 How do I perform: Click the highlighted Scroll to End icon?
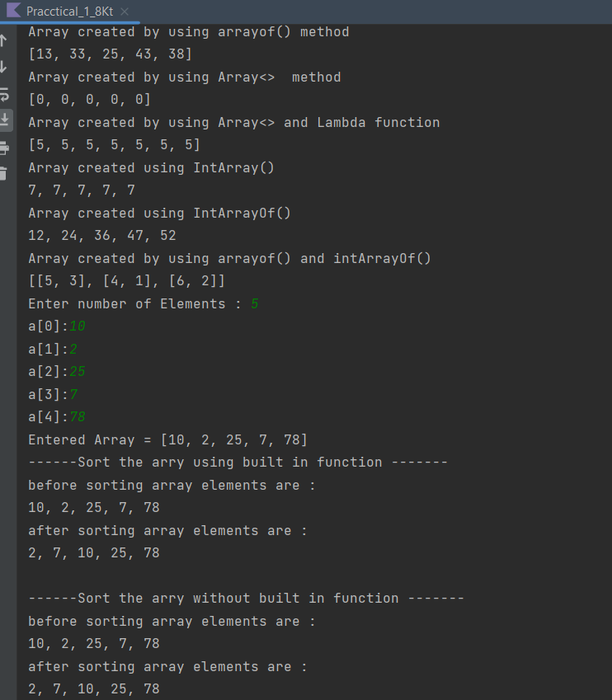point(6,120)
